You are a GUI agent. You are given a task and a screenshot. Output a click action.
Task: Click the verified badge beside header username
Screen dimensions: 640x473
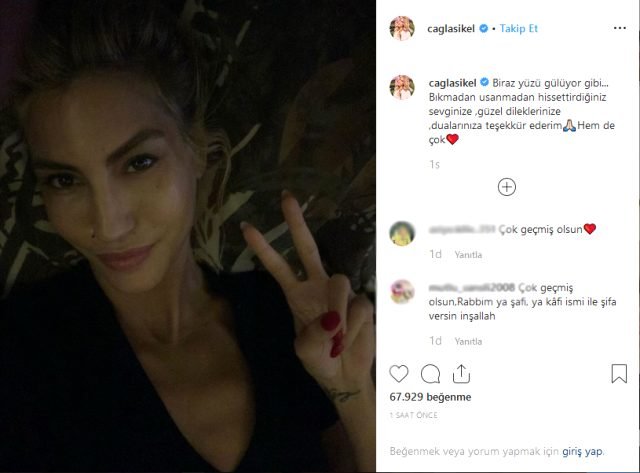[484, 29]
